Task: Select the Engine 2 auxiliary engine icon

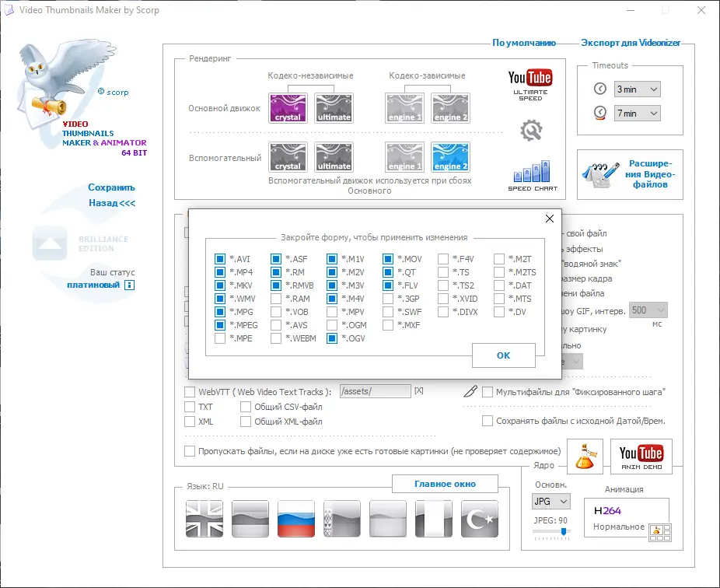Action: [450, 156]
